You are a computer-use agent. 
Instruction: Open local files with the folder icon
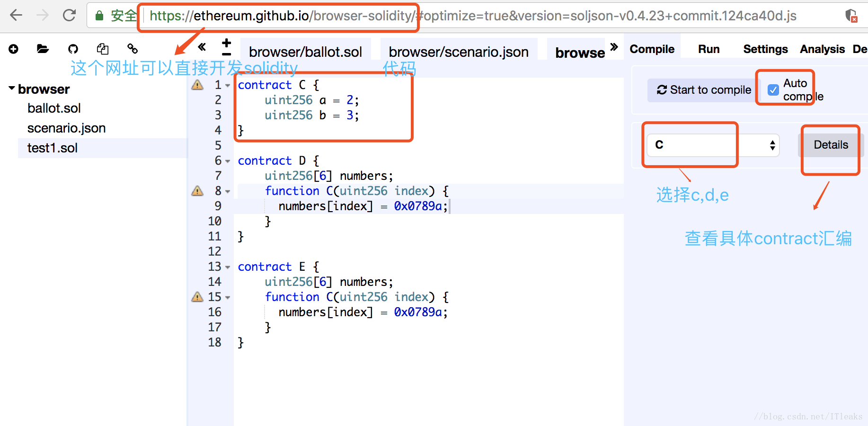(x=43, y=49)
